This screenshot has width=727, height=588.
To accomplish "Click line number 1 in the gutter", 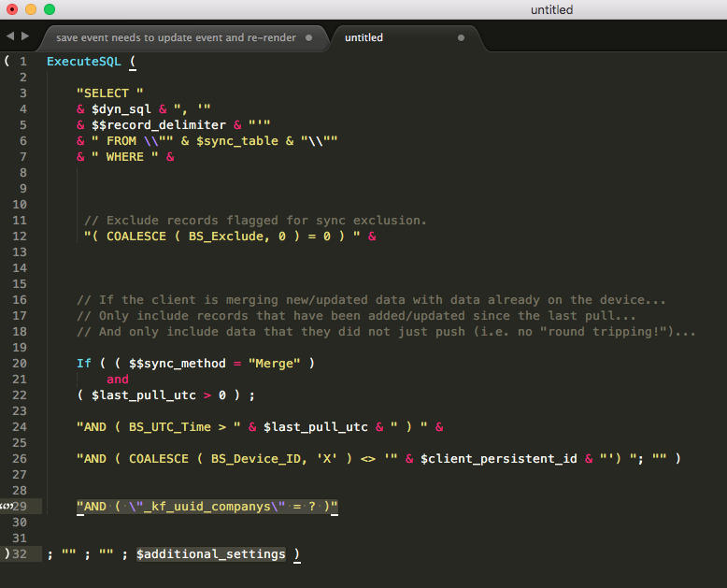I will tap(23, 61).
